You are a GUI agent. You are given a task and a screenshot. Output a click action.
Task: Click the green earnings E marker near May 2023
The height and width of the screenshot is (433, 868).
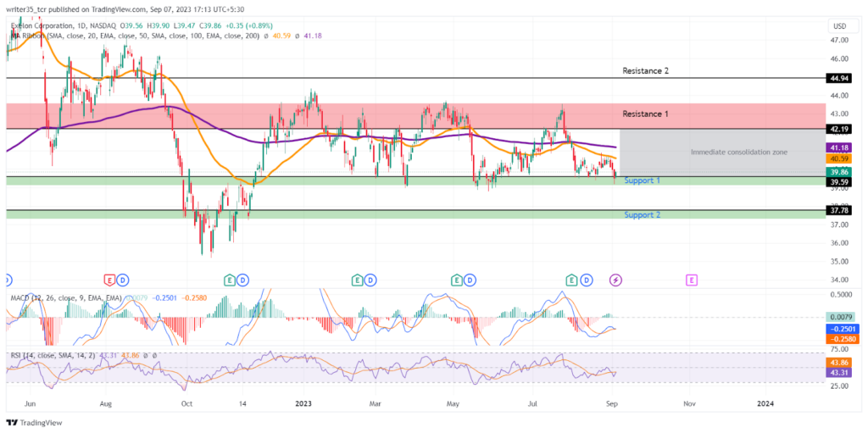457,280
